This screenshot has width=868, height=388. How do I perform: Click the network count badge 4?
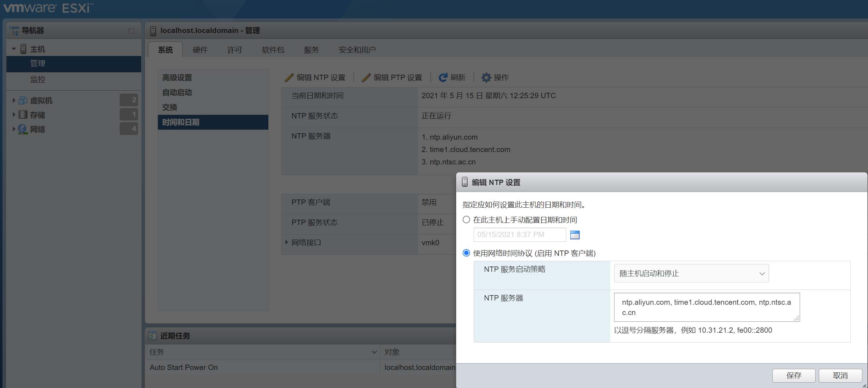[x=129, y=129]
